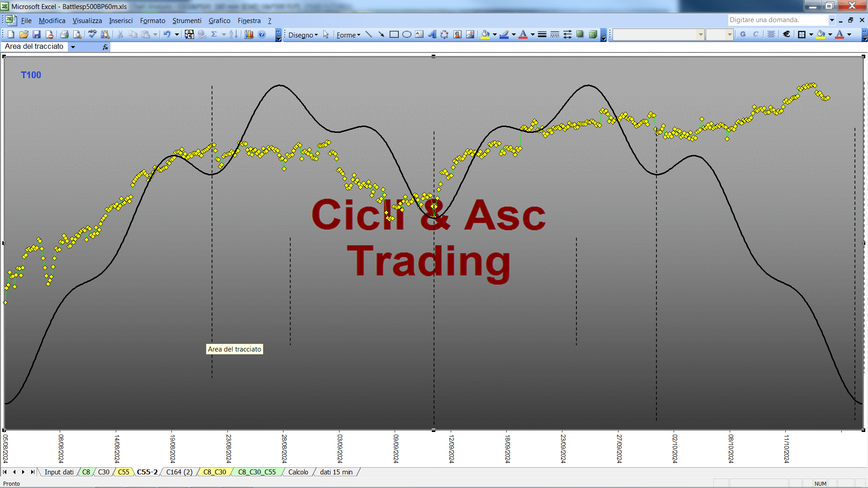The width and height of the screenshot is (868, 488).
Task: Open the Chart Wizard icon
Action: [x=249, y=35]
